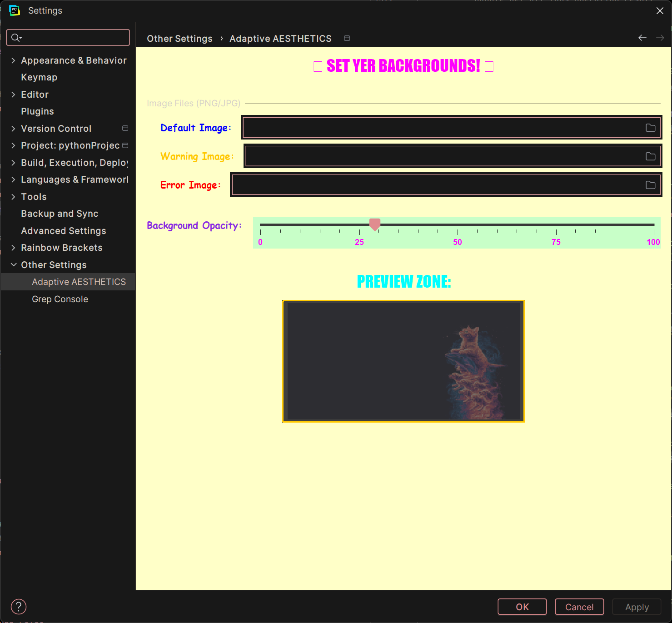
Task: Click the browse folder icon for Warning Image
Action: point(650,156)
